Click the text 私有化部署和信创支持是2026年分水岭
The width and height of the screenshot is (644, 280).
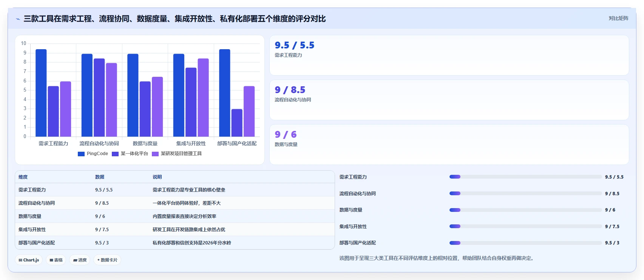(x=192, y=243)
